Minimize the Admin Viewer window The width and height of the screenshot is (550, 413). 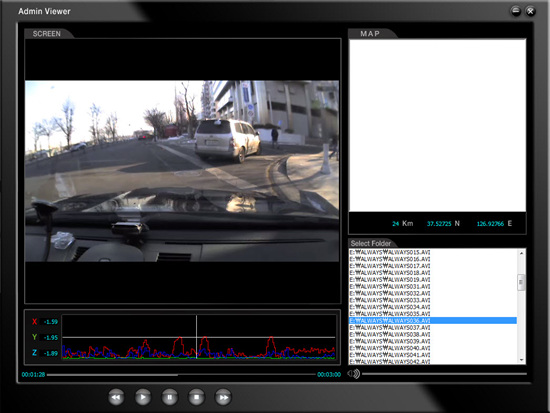click(x=516, y=11)
